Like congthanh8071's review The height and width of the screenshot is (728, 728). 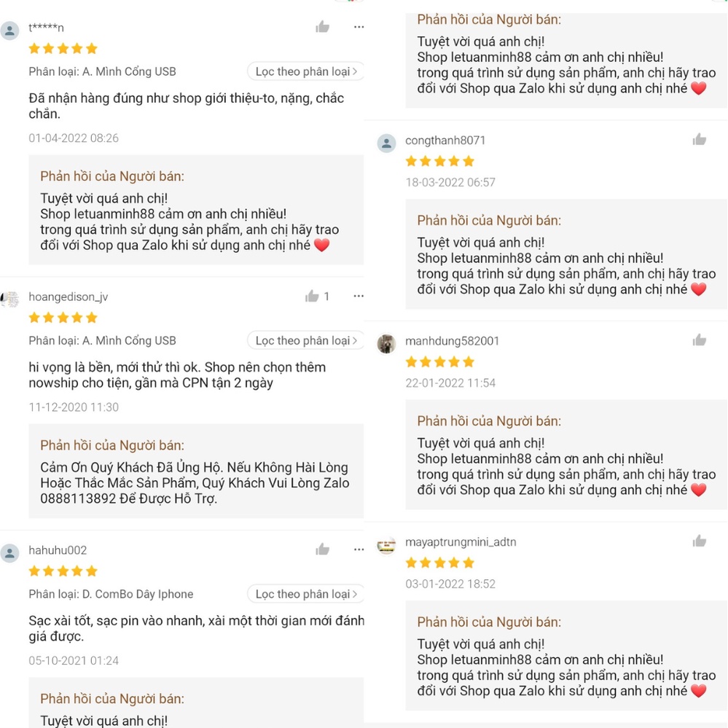point(699,139)
